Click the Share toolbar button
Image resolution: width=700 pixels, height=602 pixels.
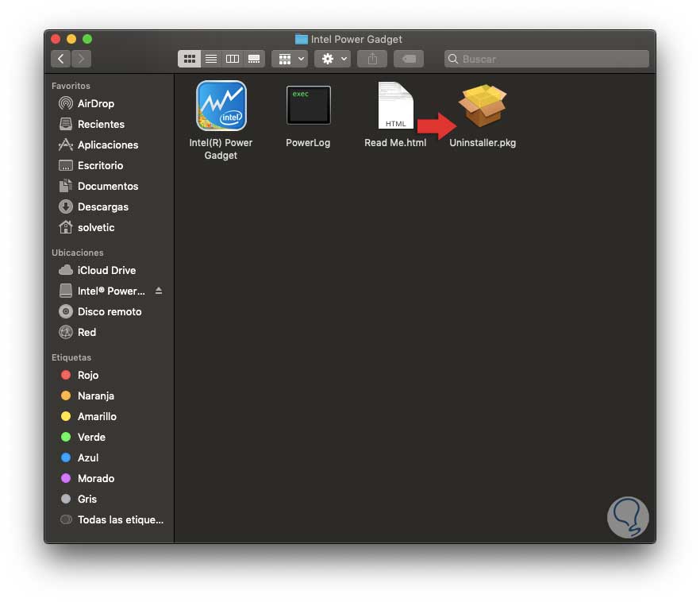pos(372,59)
